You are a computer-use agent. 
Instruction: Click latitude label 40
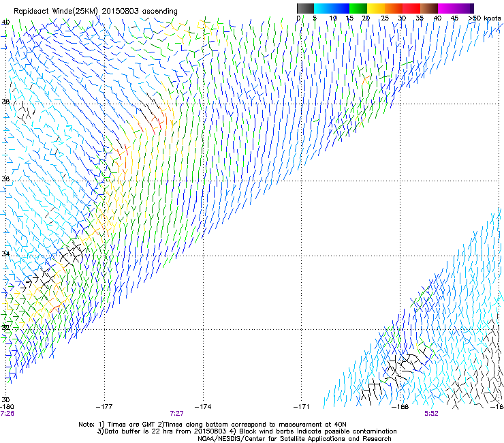click(x=5, y=22)
